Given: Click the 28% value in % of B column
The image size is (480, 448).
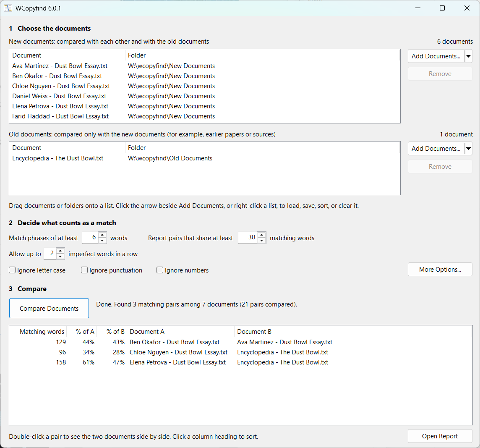Looking at the screenshot, I should [118, 352].
